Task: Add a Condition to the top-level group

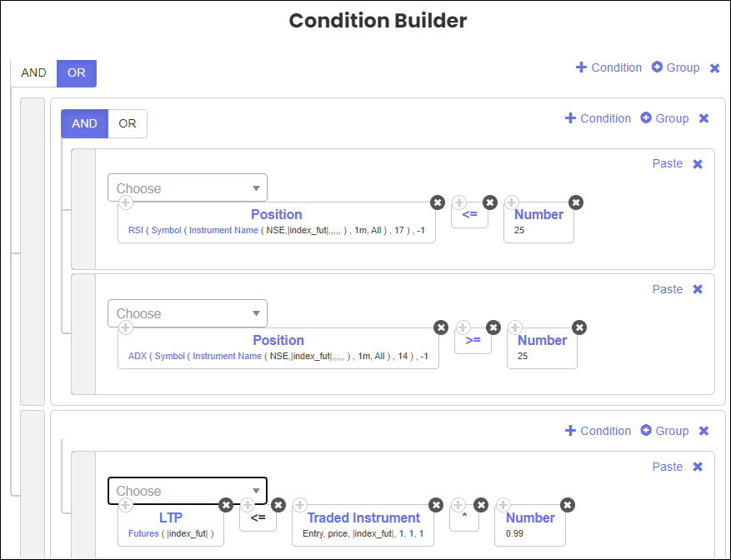Action: (608, 67)
